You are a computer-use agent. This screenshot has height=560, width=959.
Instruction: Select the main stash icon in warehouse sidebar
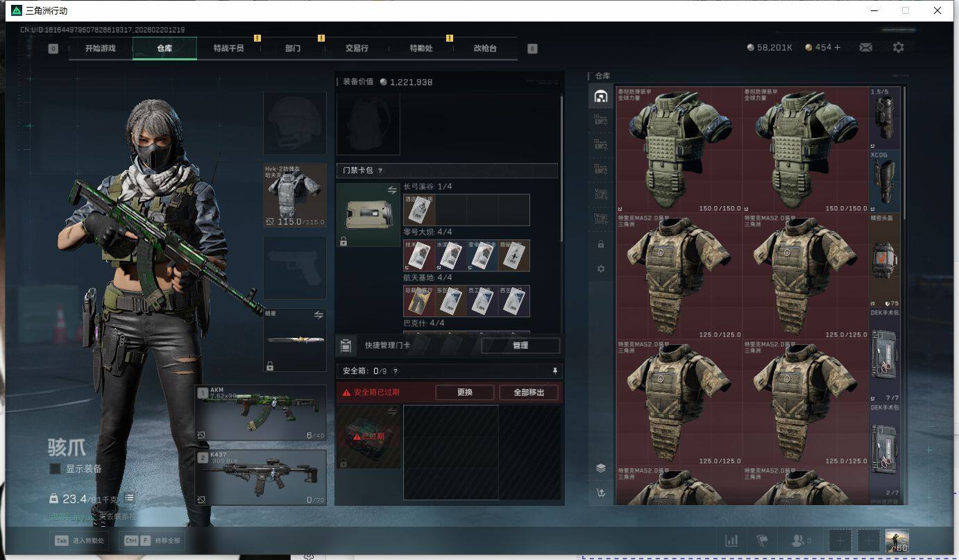coord(600,96)
